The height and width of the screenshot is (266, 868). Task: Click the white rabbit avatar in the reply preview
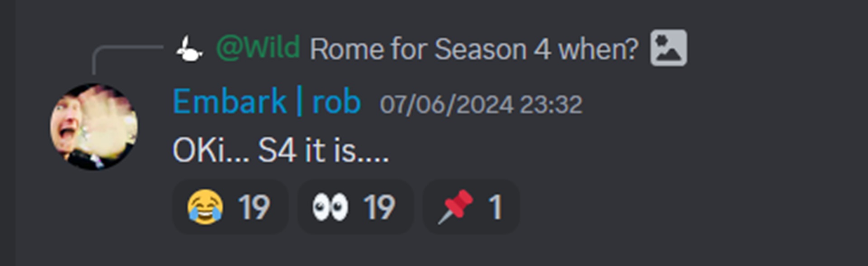[x=189, y=48]
